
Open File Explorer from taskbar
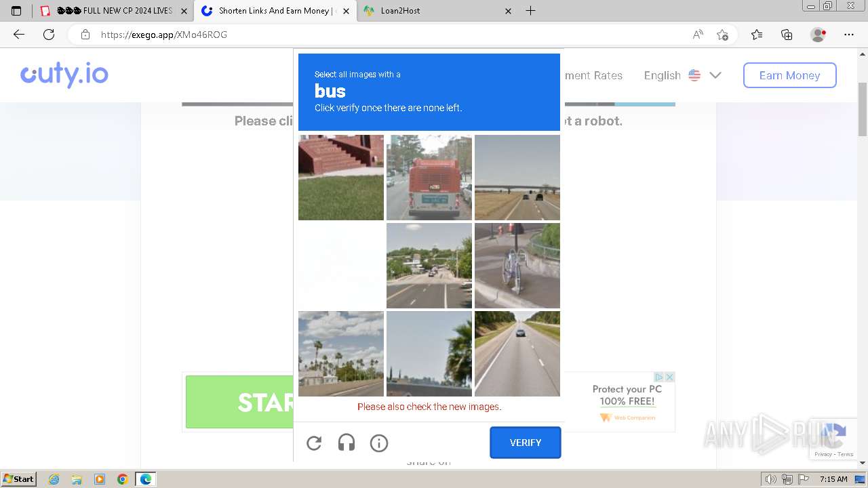pos(77,479)
